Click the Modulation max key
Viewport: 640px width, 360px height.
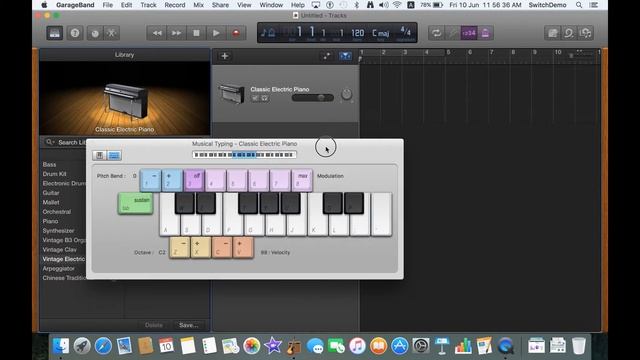(302, 180)
